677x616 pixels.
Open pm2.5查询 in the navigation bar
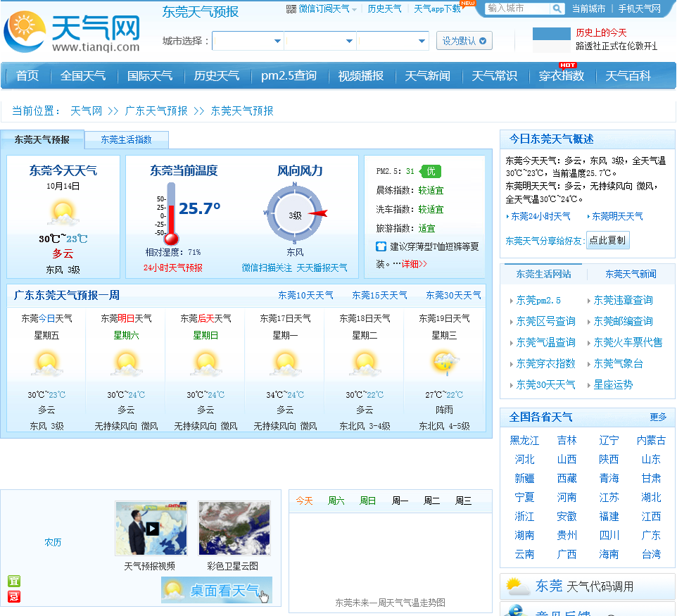point(289,76)
